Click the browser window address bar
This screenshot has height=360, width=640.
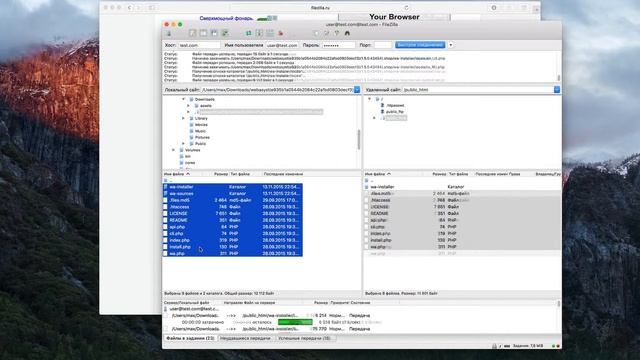click(x=320, y=7)
